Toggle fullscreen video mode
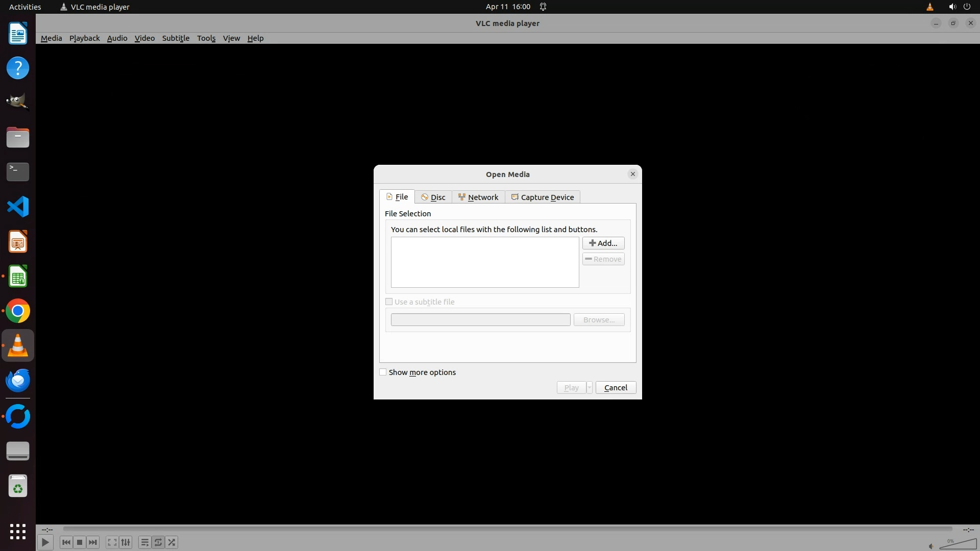This screenshot has width=980, height=551. pos(112,542)
